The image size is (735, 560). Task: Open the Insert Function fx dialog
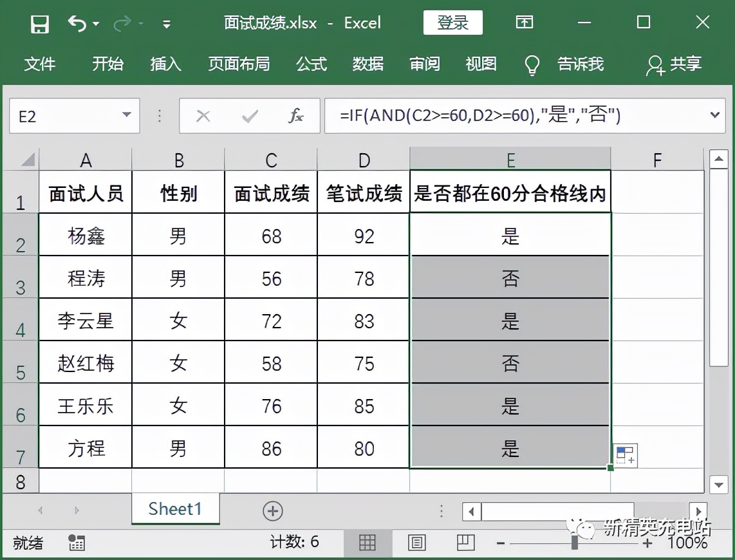[296, 116]
